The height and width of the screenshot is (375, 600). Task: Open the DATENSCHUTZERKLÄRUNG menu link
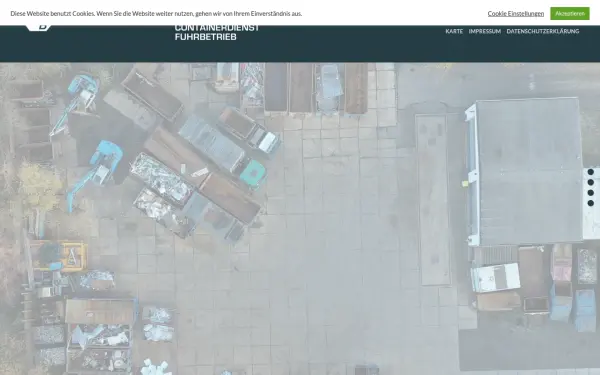pos(543,31)
